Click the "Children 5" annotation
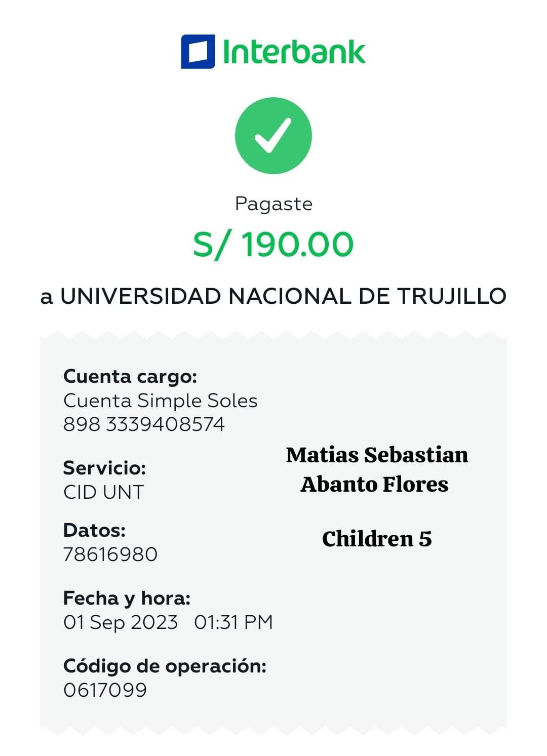 tap(377, 539)
